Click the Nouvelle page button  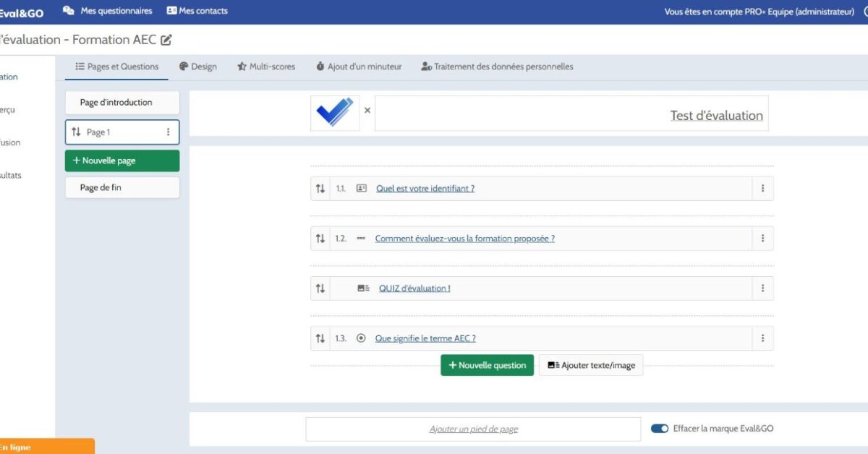tap(122, 160)
